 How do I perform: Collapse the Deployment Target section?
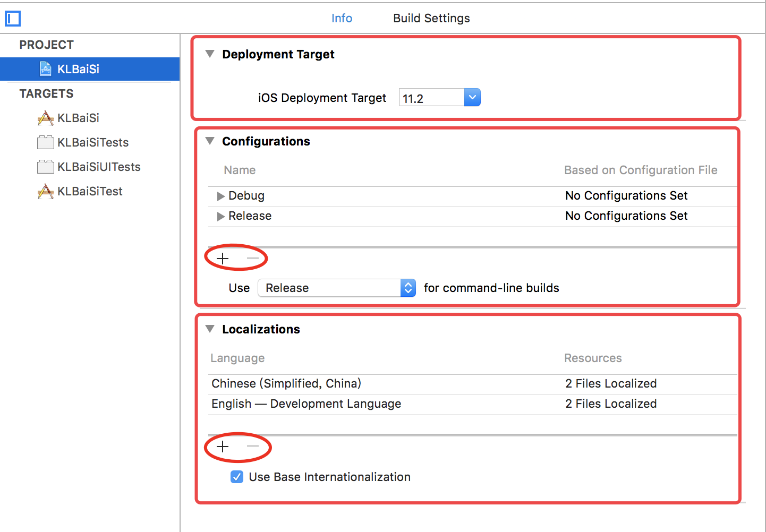[210, 54]
